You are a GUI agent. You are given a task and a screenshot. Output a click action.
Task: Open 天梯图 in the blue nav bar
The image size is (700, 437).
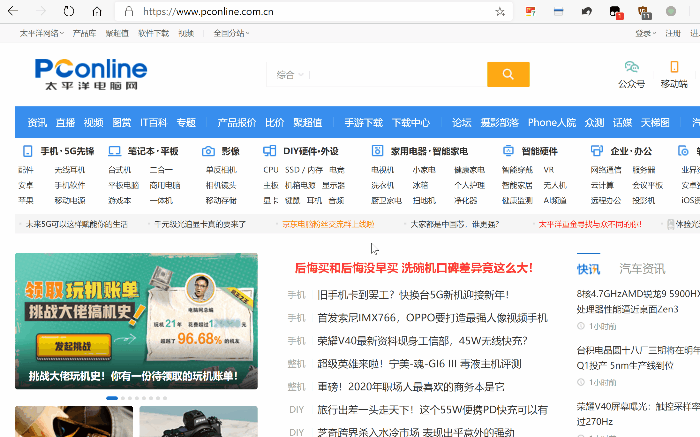pos(655,122)
